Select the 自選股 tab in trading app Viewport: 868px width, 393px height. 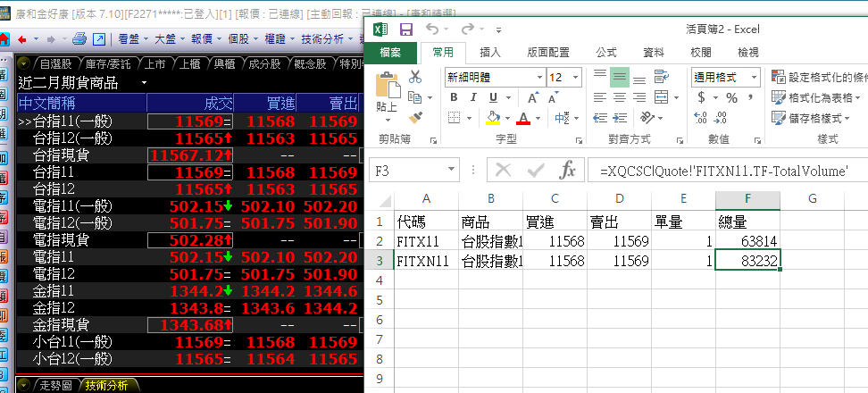[55, 64]
